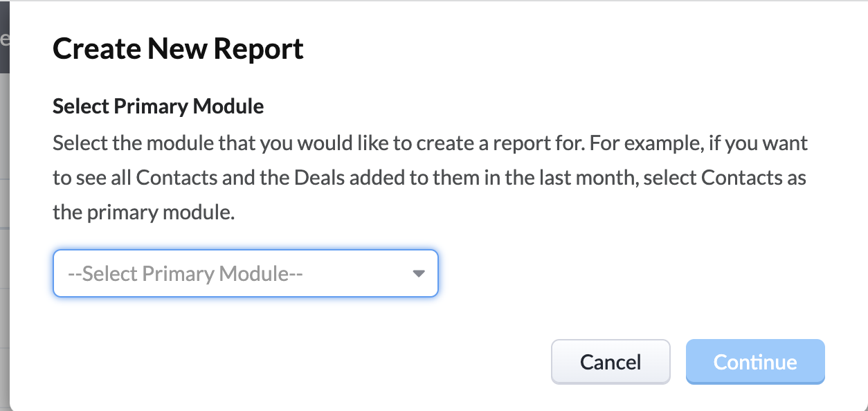Click the dimmed background behind the dialog

pos(5,208)
